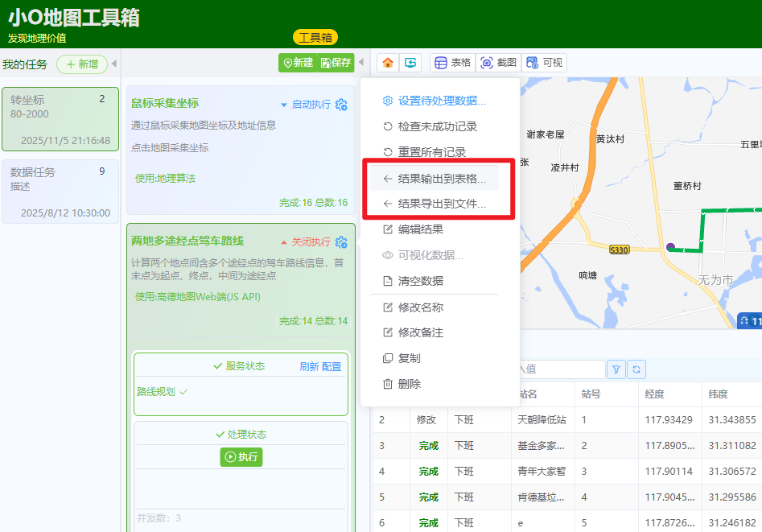Click the filter funnel icon above table
The width and height of the screenshot is (762, 532).
tap(616, 369)
